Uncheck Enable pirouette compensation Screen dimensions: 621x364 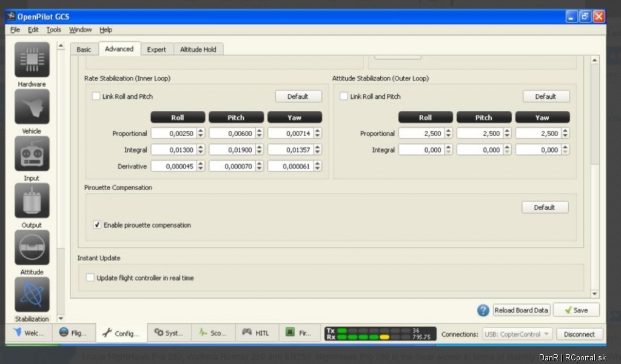(97, 225)
